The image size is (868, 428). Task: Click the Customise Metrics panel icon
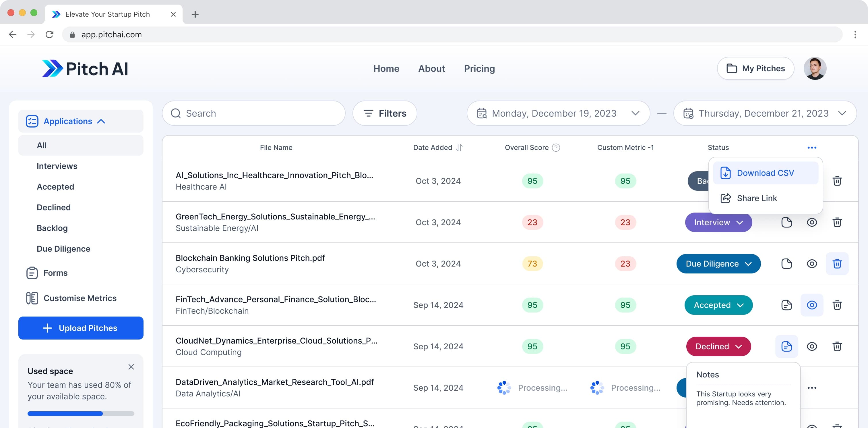31,298
